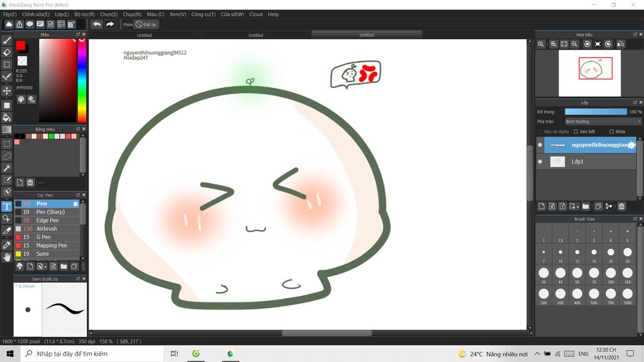Click the export/share icon in toolbar

click(19, 25)
